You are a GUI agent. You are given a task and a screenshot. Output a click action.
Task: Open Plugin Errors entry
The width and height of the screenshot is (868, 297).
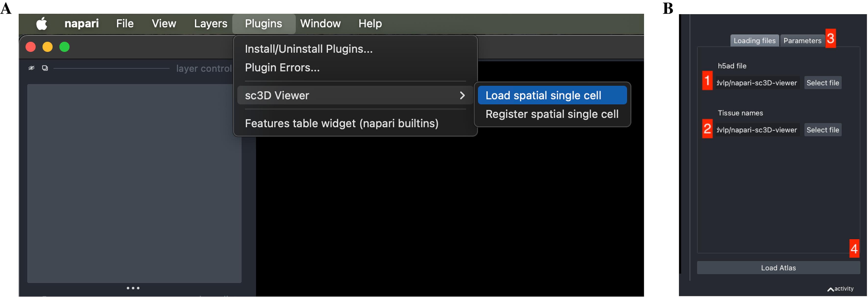(282, 68)
